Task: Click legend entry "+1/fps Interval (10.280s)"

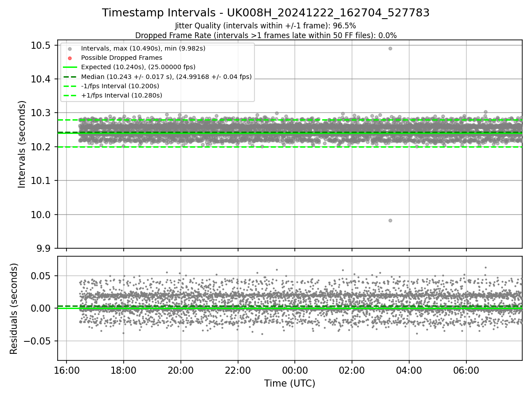Action: click(x=121, y=95)
